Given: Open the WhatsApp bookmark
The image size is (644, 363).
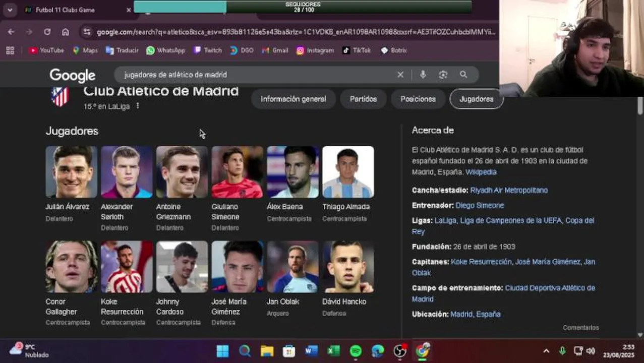Looking at the screenshot, I should coord(166,50).
